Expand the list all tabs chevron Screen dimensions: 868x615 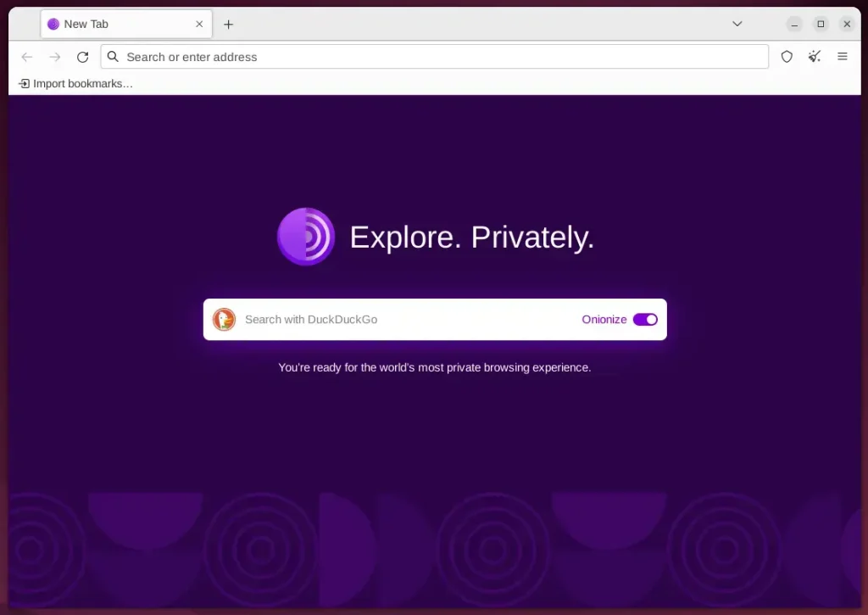pos(737,24)
